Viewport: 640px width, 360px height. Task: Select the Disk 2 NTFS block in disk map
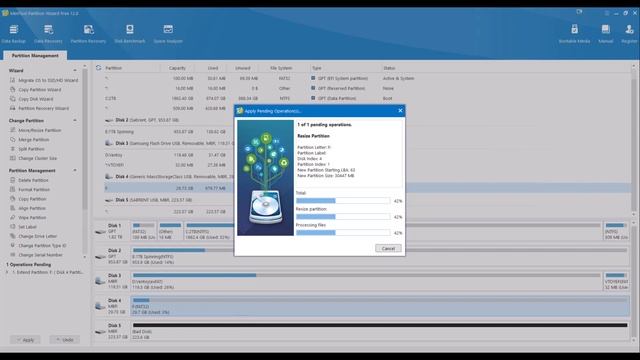380,256
